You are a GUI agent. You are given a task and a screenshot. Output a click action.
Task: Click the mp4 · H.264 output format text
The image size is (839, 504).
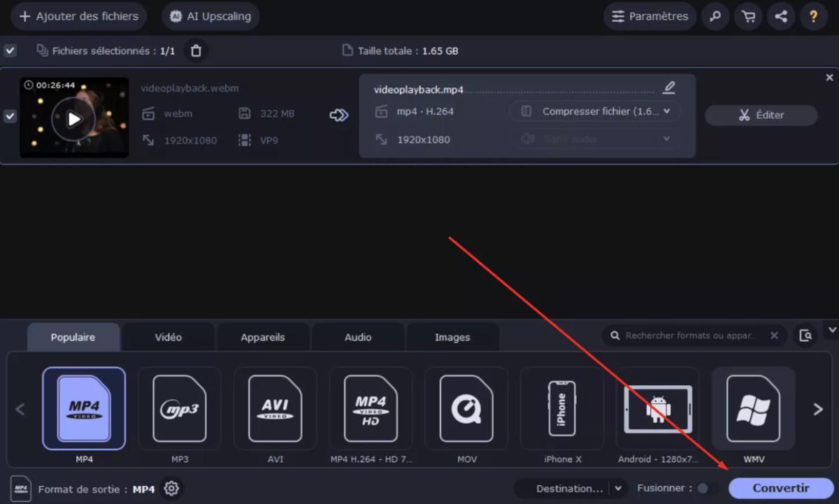425,111
